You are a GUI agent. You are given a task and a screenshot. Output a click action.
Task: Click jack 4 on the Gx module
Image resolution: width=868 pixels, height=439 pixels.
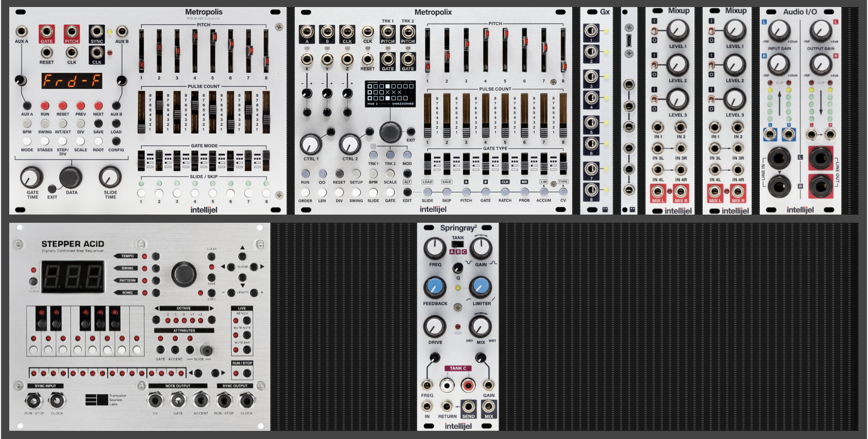coord(591,98)
